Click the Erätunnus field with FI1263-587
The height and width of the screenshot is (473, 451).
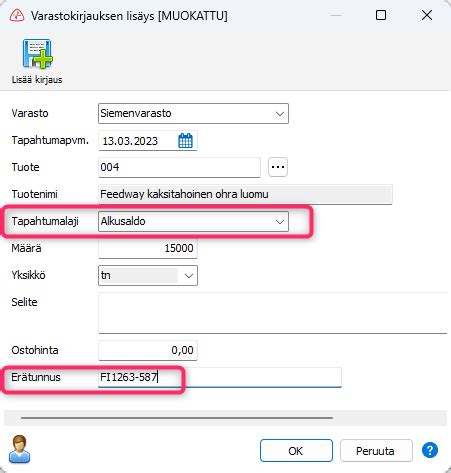tap(220, 377)
